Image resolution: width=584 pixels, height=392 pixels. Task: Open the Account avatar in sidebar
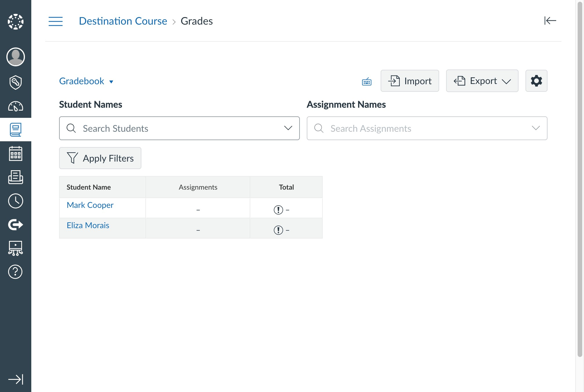point(16,57)
